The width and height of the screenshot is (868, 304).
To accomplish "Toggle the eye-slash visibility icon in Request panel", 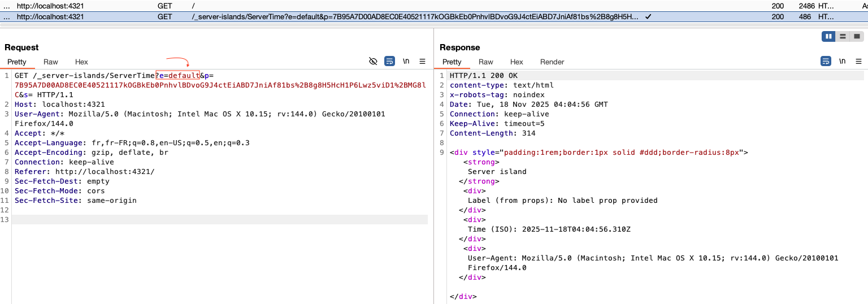I will pyautogui.click(x=373, y=61).
